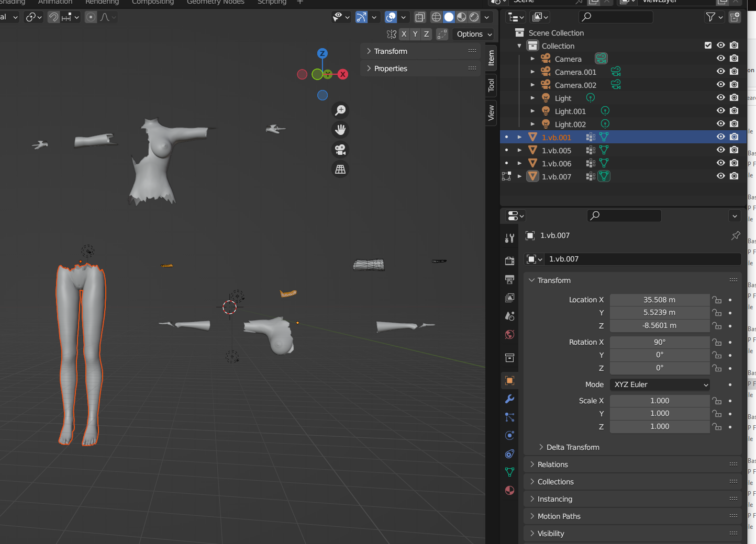
Task: Open the viewport Options dropdown
Action: pos(474,34)
